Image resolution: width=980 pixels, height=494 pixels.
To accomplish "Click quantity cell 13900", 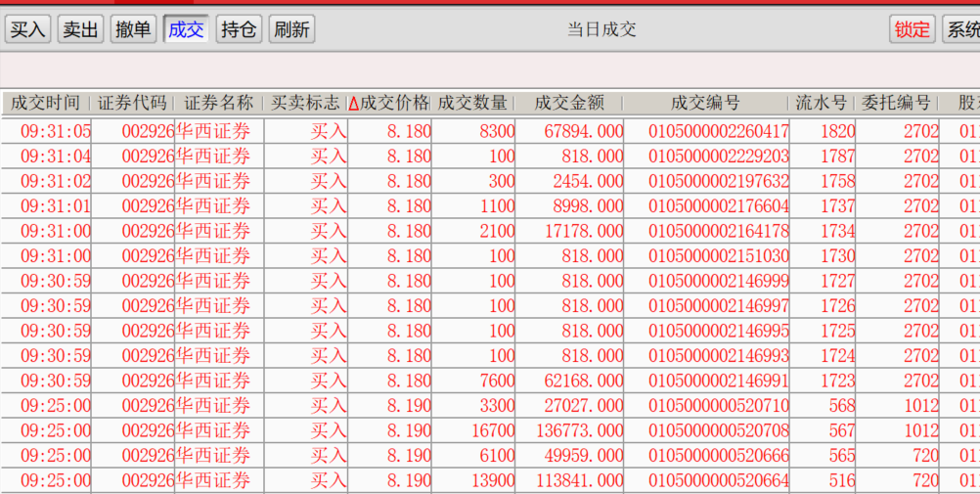I will click(493, 481).
